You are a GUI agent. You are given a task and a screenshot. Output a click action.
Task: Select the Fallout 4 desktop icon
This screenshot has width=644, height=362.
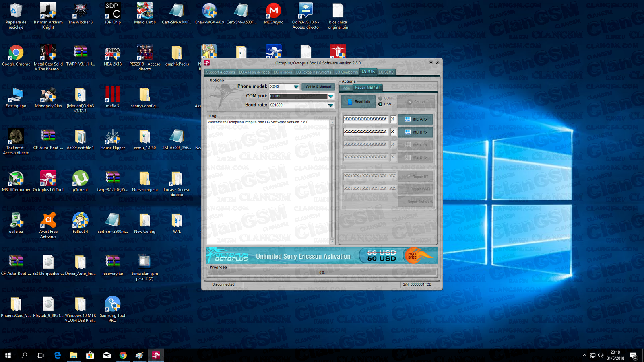point(80,223)
